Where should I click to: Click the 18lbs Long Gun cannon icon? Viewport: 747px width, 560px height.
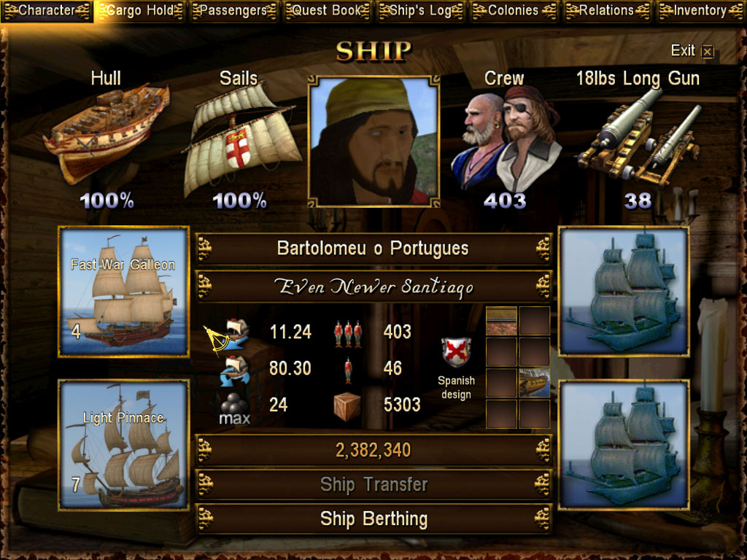pyautogui.click(x=639, y=136)
